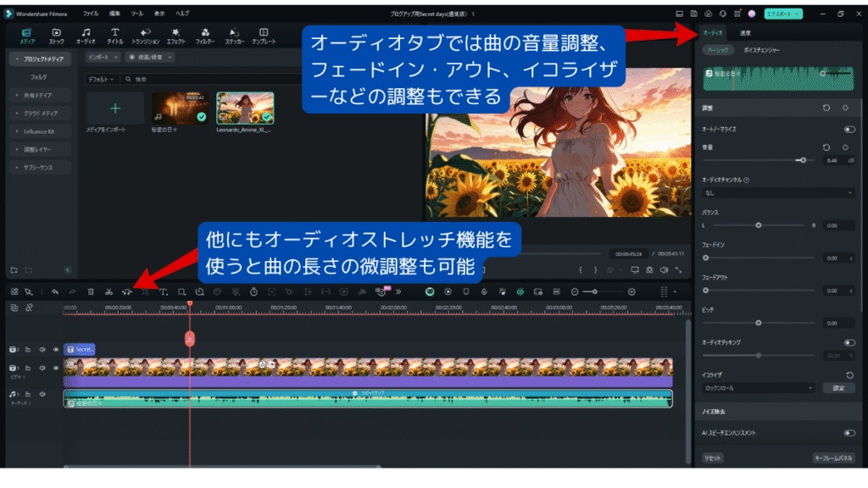Open the テンプレート (Templates) library
868x488 pixels.
pyautogui.click(x=264, y=36)
